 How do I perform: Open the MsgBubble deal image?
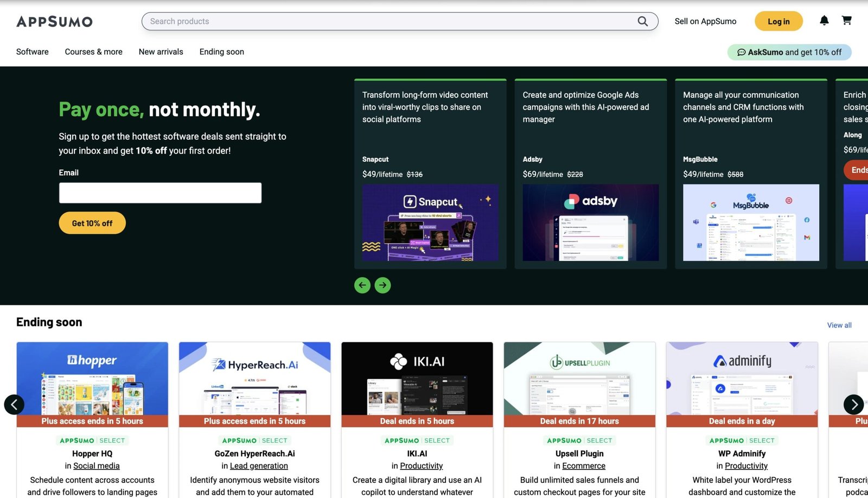[x=751, y=222]
